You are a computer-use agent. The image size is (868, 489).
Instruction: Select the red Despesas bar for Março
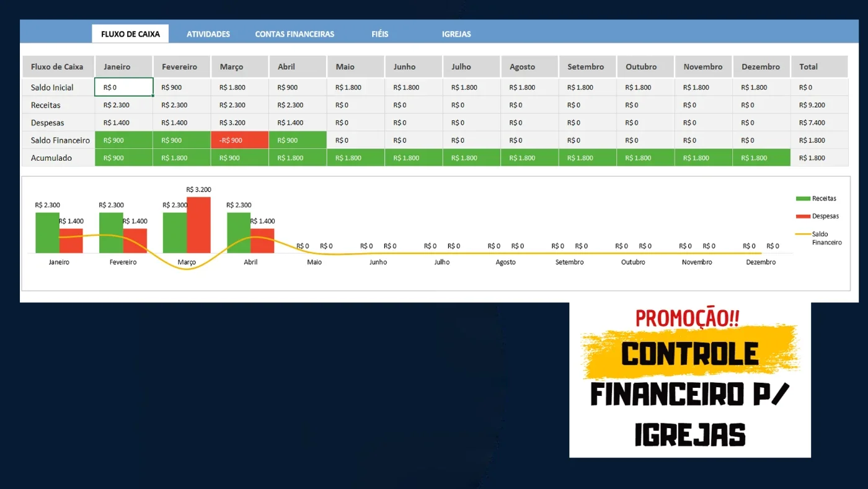point(198,225)
